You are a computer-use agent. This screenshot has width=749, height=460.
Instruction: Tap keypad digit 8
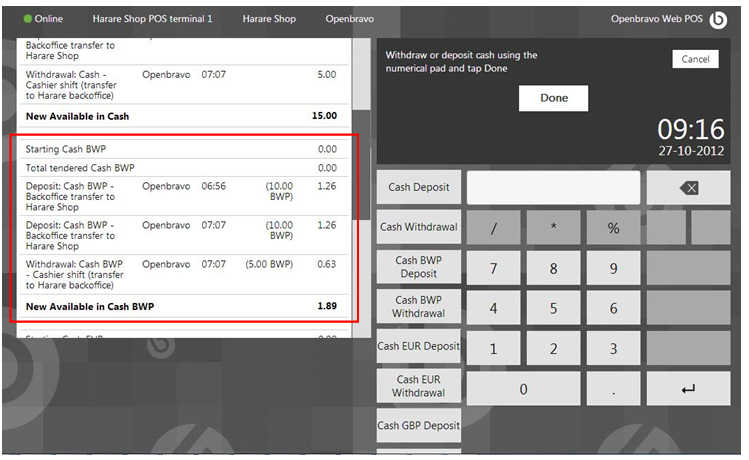[554, 268]
